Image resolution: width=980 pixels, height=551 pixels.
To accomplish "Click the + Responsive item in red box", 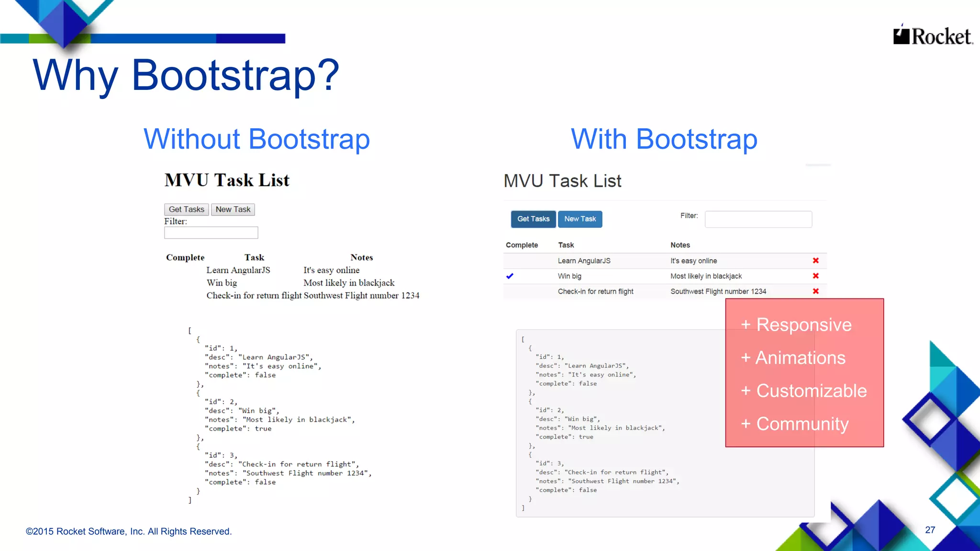I will [x=796, y=325].
